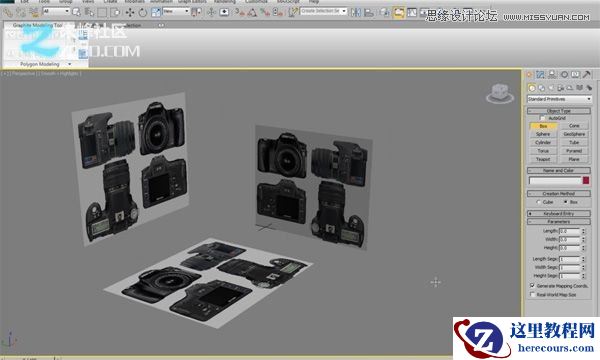Click the object name input field
The height and width of the screenshot is (360, 600).
(555, 180)
